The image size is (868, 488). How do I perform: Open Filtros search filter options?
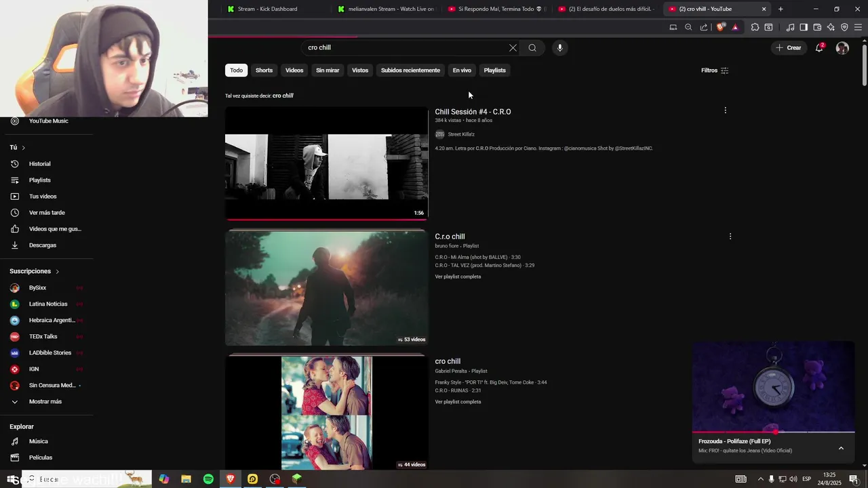tap(715, 70)
